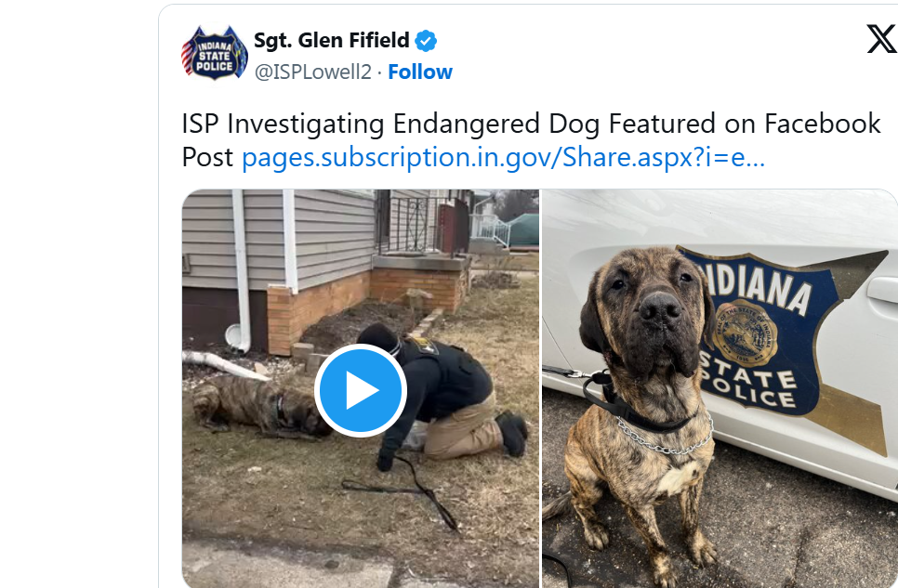
Task: Open the X logo link
Action: coord(881,39)
